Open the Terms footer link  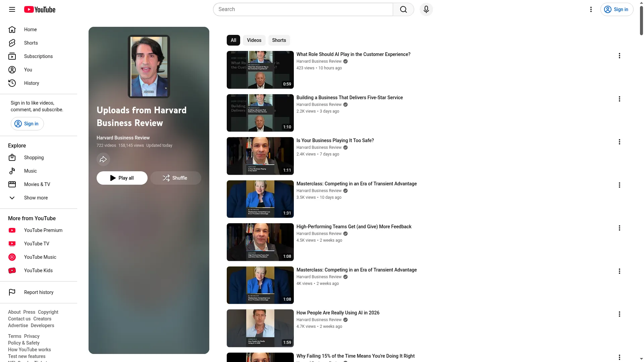point(15,336)
